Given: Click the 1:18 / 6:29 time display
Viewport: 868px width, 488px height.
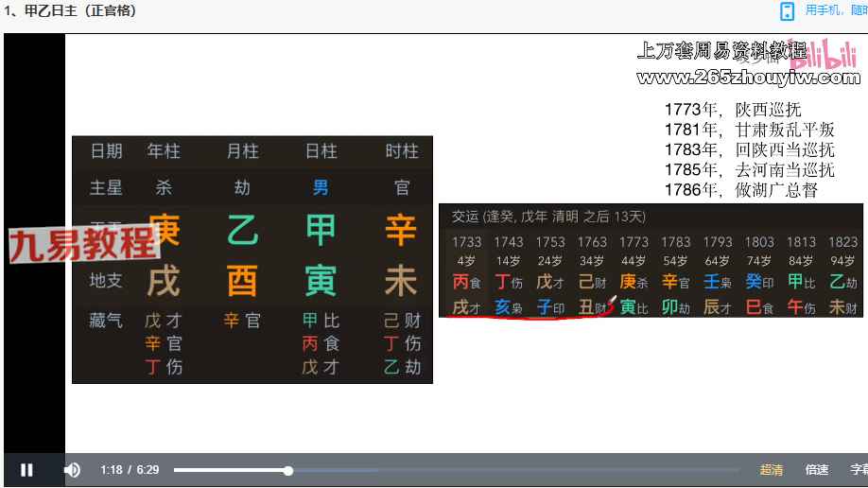Looking at the screenshot, I should pos(130,470).
